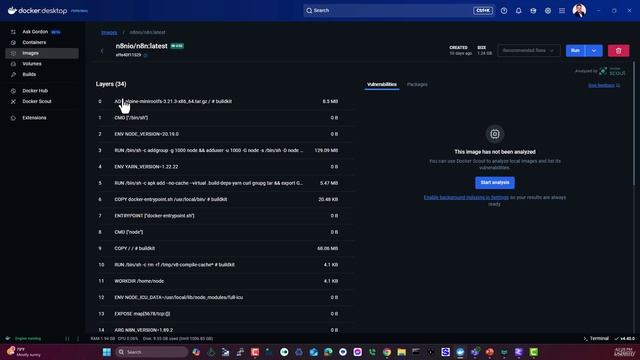Open the Windows Start menu
The image size is (640, 360).
coord(107,352)
